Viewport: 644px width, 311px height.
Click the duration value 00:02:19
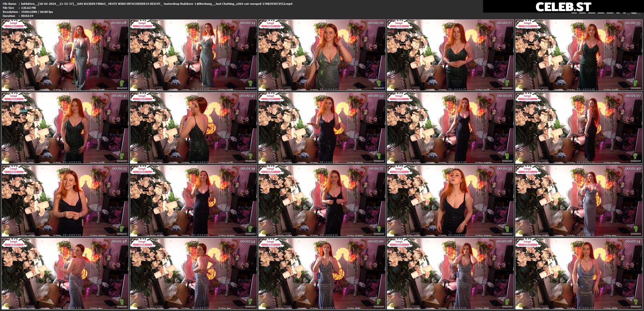point(27,16)
